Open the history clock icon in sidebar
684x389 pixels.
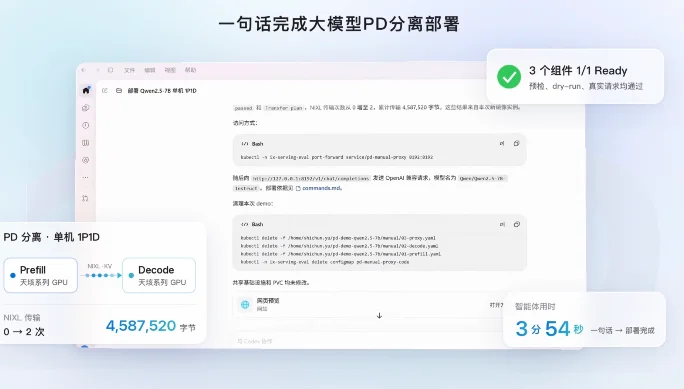(x=86, y=125)
